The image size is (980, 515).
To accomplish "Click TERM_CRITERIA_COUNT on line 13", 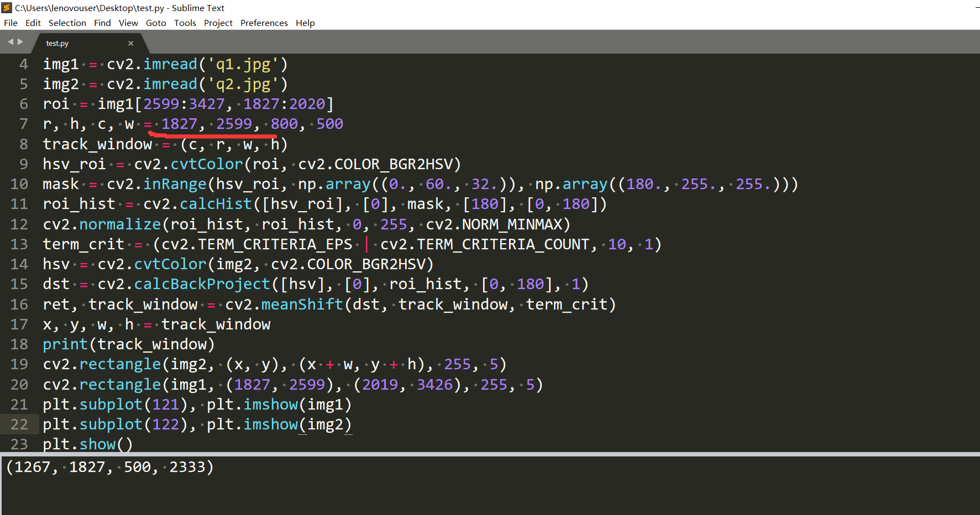I will click(503, 244).
